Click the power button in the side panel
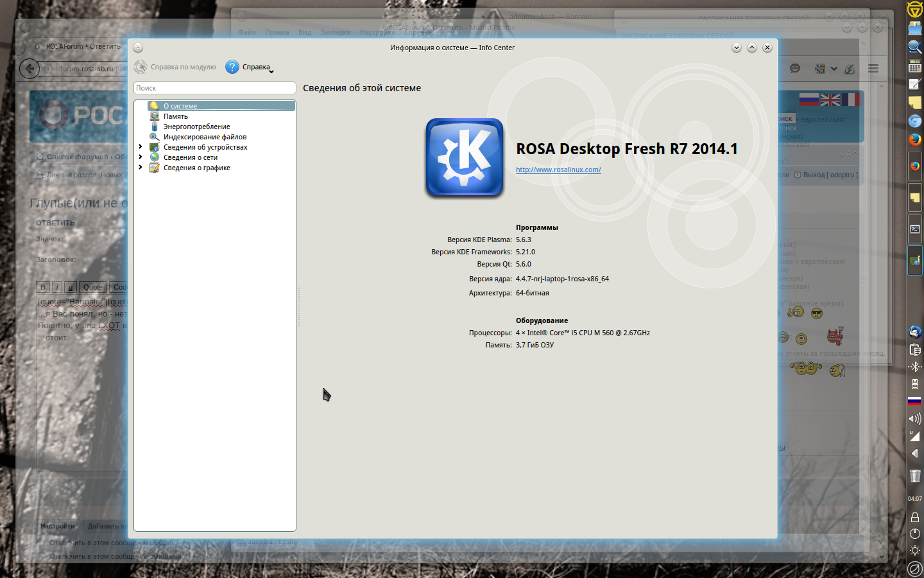 [x=915, y=534]
